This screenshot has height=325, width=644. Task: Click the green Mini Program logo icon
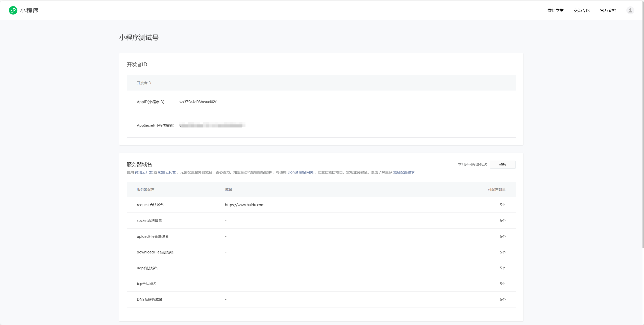point(13,10)
